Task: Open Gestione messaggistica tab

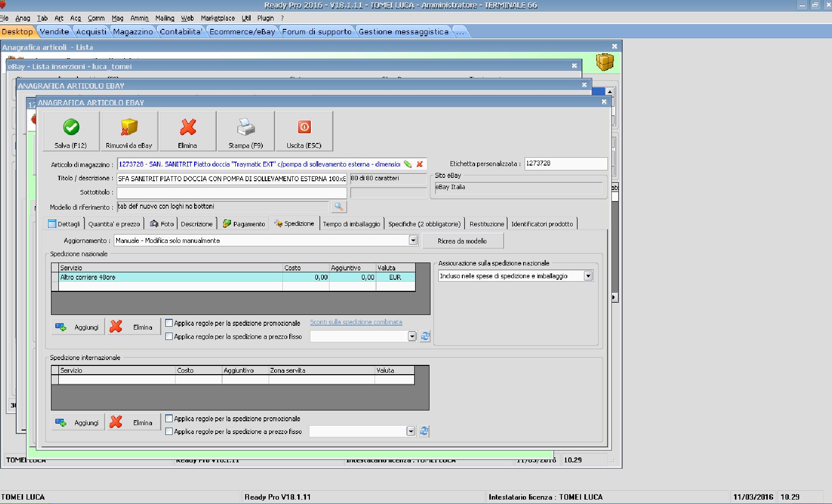Action: click(x=403, y=31)
